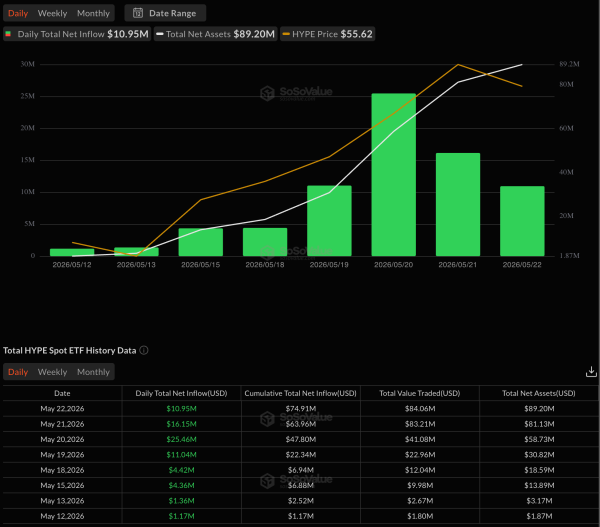This screenshot has height=527, width=600.
Task: Switch chart to Weekly view
Action: click(x=52, y=13)
